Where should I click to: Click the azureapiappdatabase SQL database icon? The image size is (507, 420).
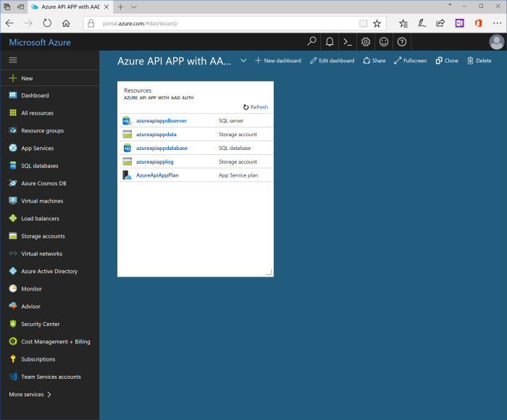tap(127, 148)
